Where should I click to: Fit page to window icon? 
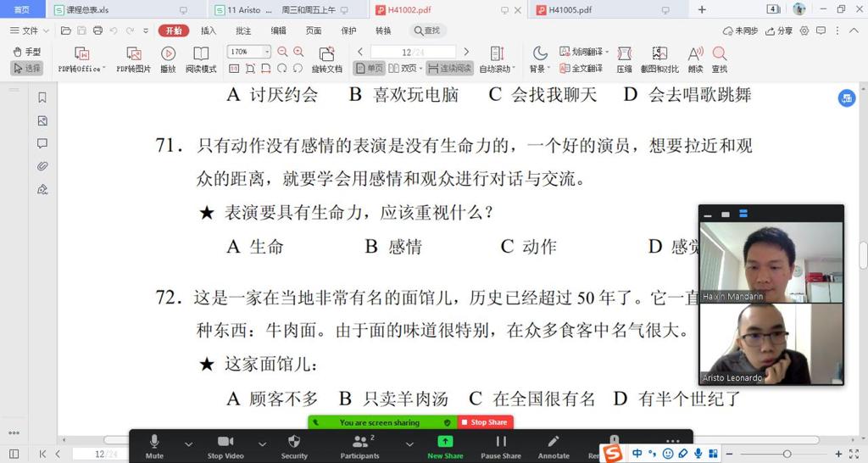pos(250,68)
